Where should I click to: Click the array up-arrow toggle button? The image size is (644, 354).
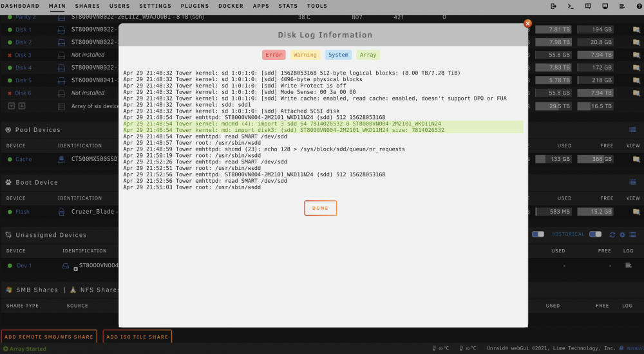pyautogui.click(x=22, y=106)
